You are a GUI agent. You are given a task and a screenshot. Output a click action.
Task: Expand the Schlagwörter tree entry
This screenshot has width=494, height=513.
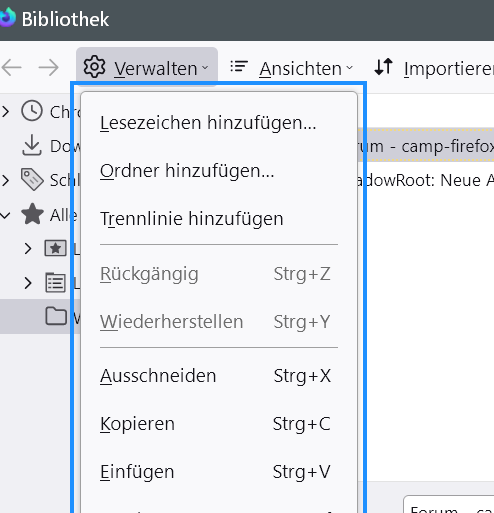click(x=5, y=180)
